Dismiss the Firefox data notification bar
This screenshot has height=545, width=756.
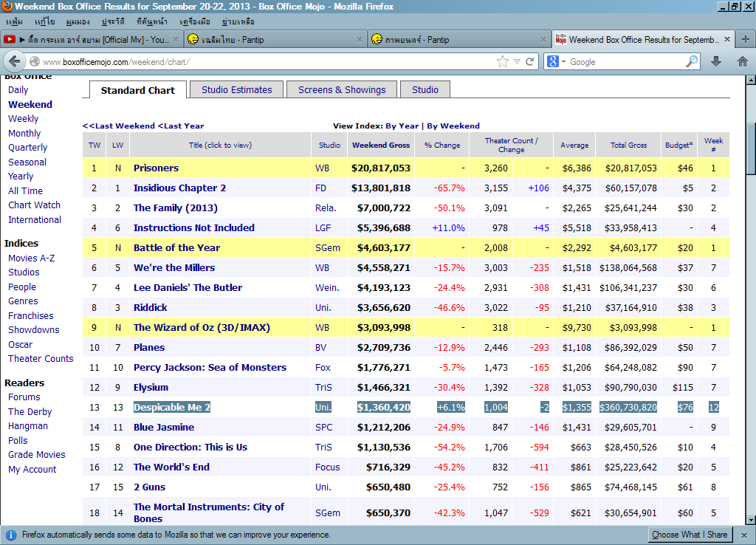pyautogui.click(x=744, y=535)
